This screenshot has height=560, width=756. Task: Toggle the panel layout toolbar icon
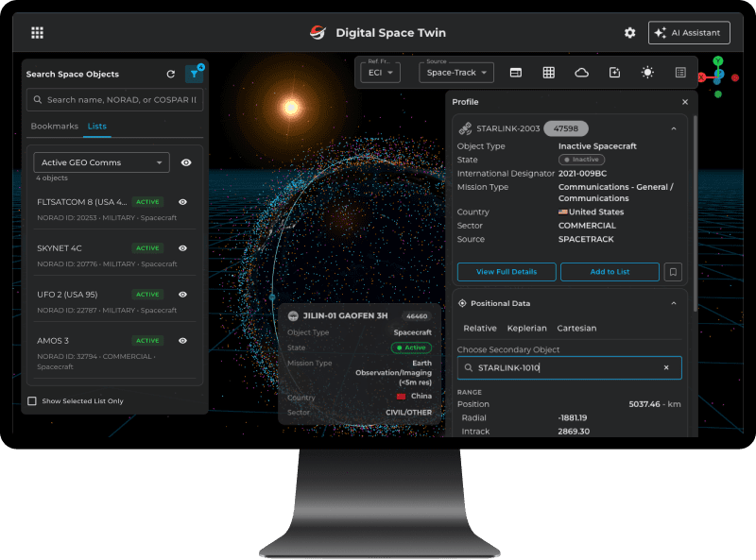point(516,73)
